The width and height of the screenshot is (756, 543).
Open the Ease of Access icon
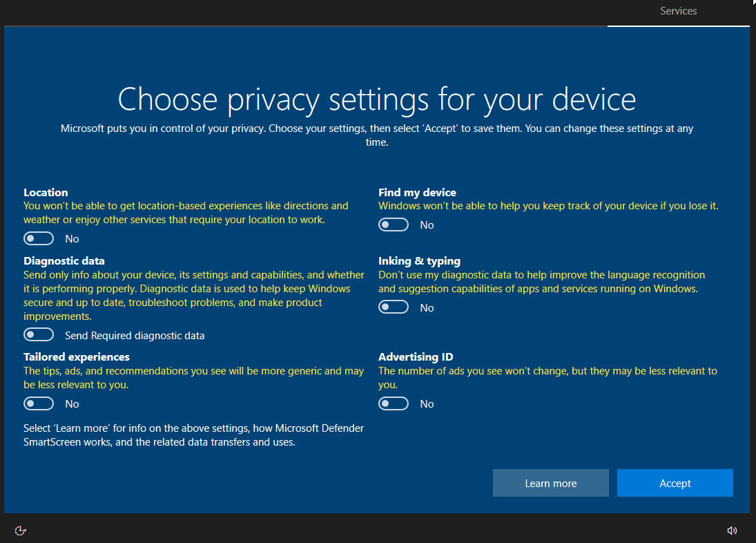pos(20,531)
